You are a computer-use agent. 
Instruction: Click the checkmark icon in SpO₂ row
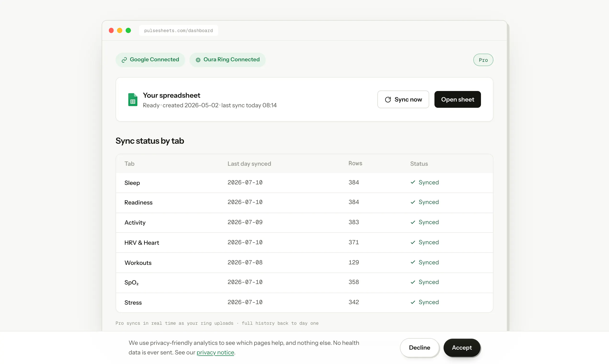pos(413,282)
